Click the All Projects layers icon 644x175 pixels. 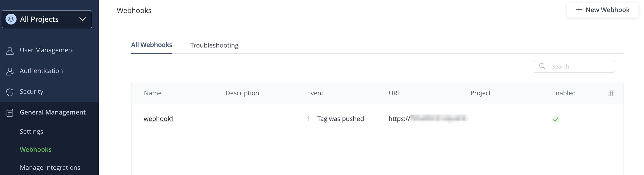pos(11,19)
